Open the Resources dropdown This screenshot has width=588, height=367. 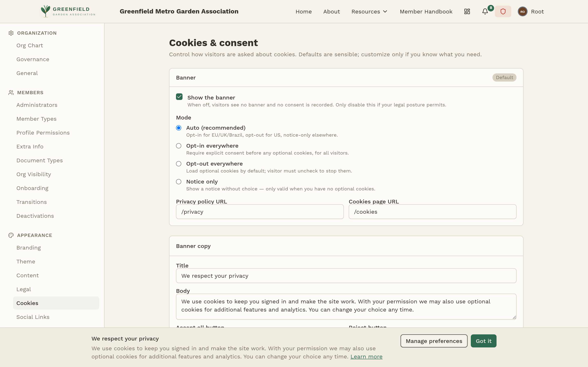369,11
